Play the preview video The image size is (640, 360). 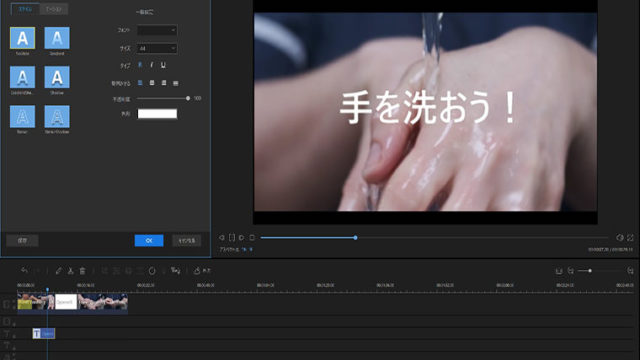pos(242,238)
